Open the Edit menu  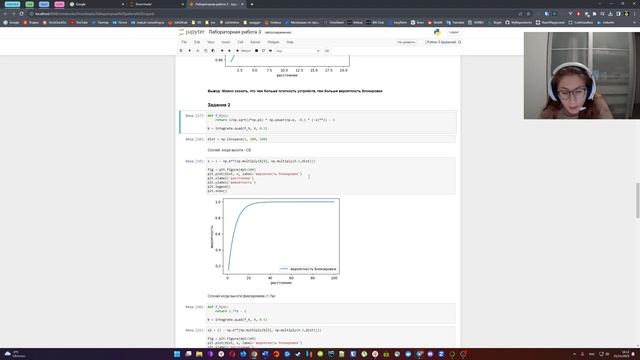coord(197,42)
